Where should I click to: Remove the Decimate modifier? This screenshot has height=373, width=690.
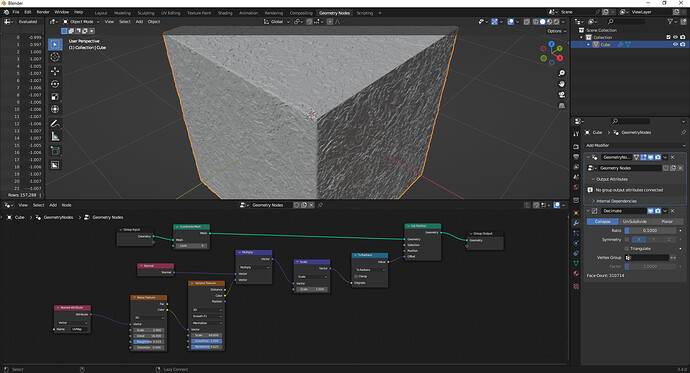point(672,211)
